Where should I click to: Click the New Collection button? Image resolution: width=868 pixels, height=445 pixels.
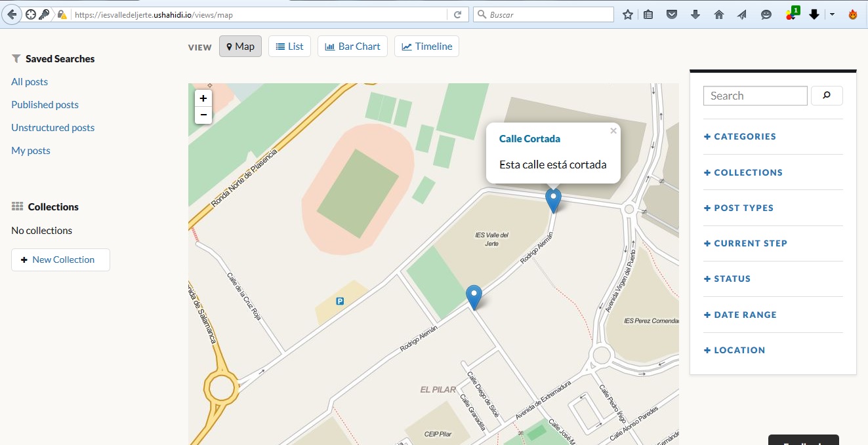click(x=60, y=260)
